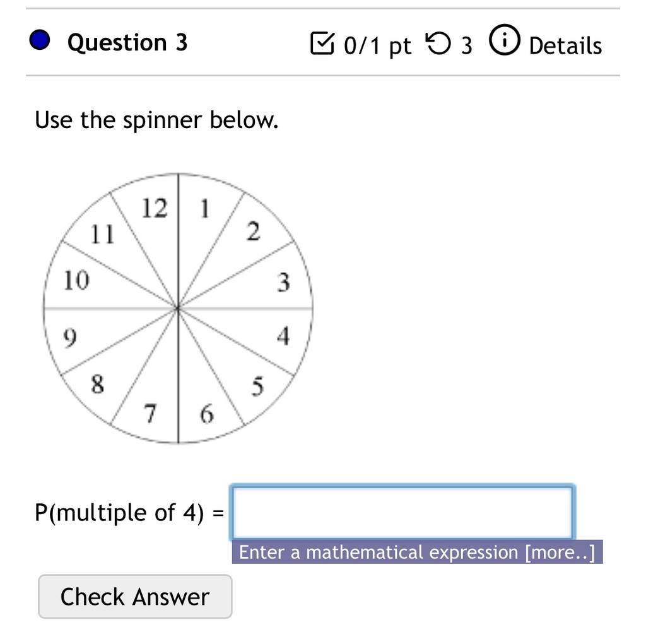The image size is (646, 644).
Task: Open the [more..] expression help link
Action: point(560,552)
